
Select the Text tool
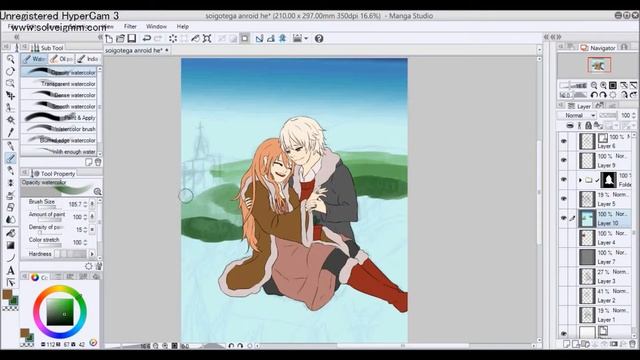pos(10,270)
